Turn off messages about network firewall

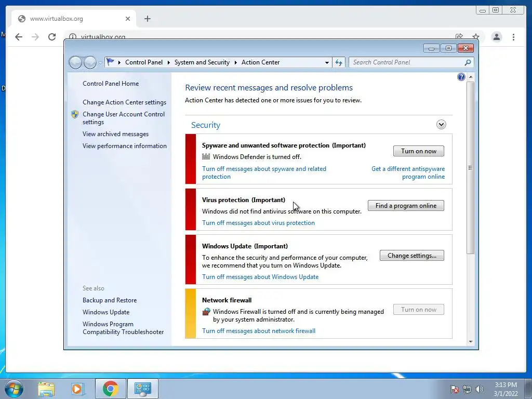pos(259,331)
